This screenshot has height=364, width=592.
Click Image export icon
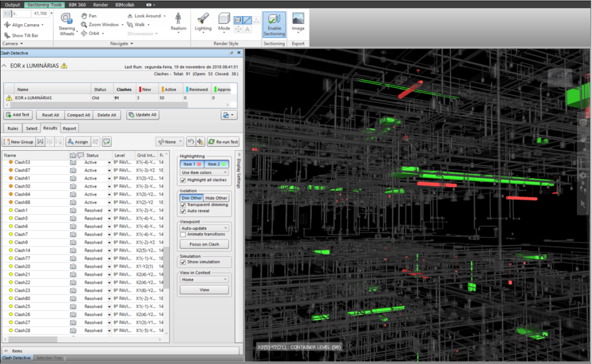click(298, 20)
